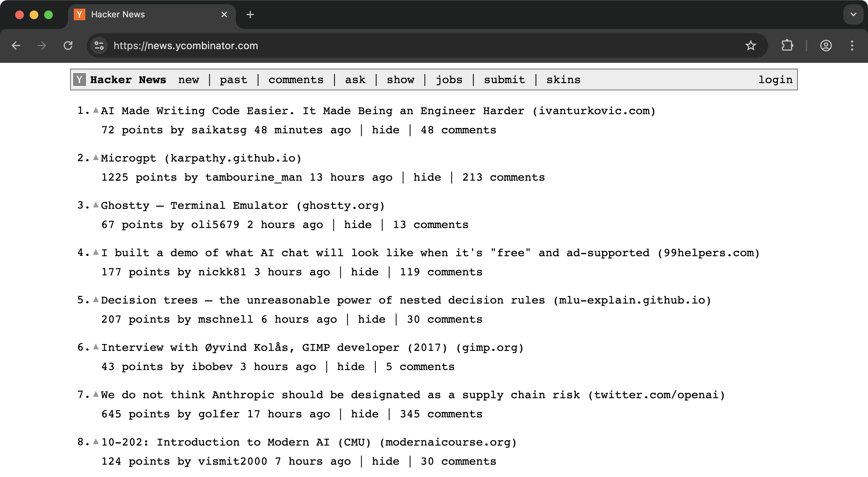
Task: Reload the page
Action: point(68,46)
